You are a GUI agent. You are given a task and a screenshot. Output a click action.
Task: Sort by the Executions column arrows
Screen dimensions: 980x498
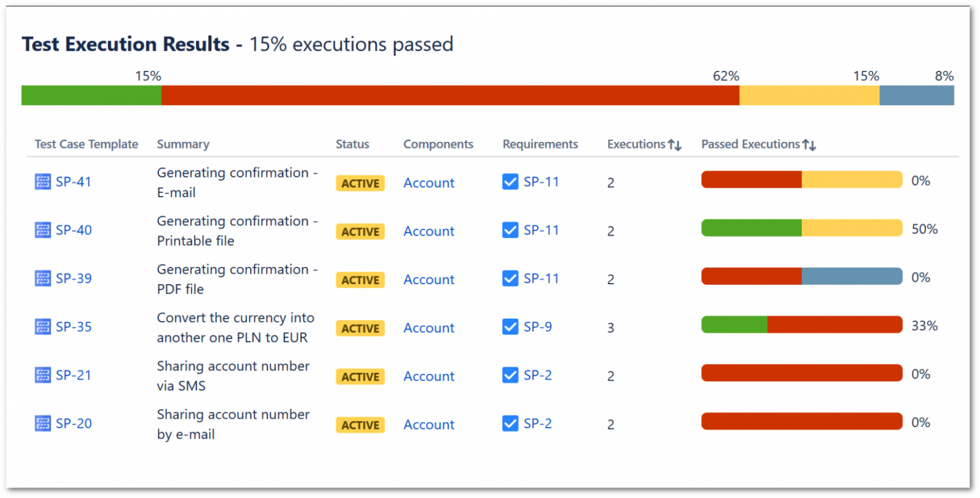click(676, 144)
